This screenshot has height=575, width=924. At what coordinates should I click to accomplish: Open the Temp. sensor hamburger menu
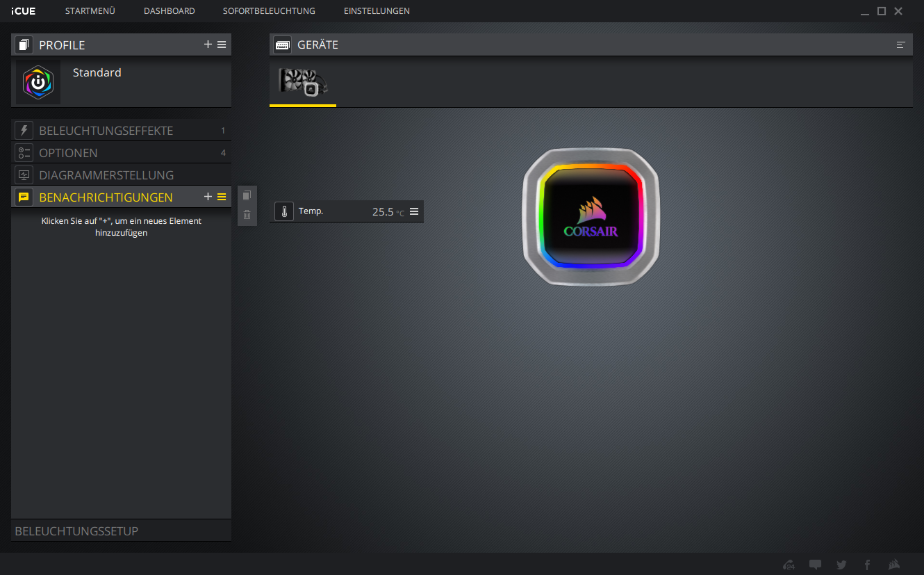(414, 211)
